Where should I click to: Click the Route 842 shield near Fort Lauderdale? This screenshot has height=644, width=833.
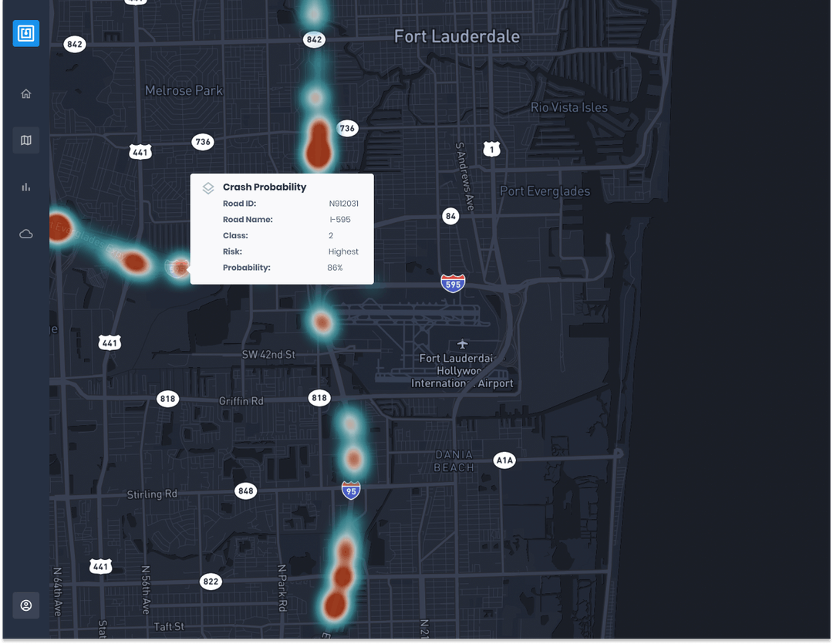314,39
